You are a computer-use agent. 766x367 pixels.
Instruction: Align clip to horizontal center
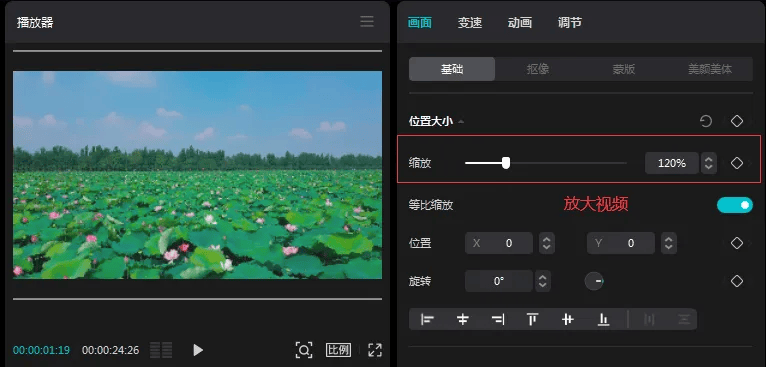point(463,320)
